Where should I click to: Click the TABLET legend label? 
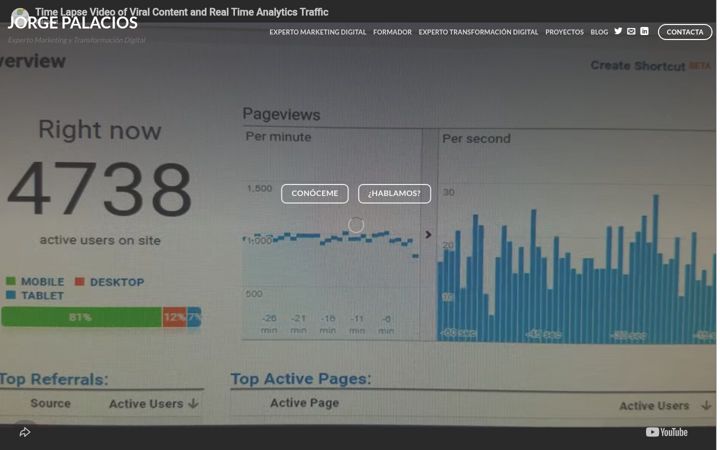(42, 296)
